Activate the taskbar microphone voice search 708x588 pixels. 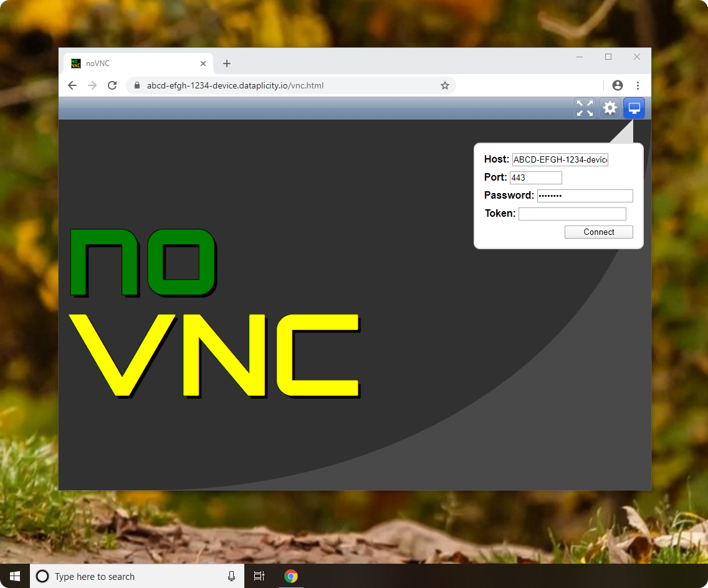pyautogui.click(x=231, y=576)
